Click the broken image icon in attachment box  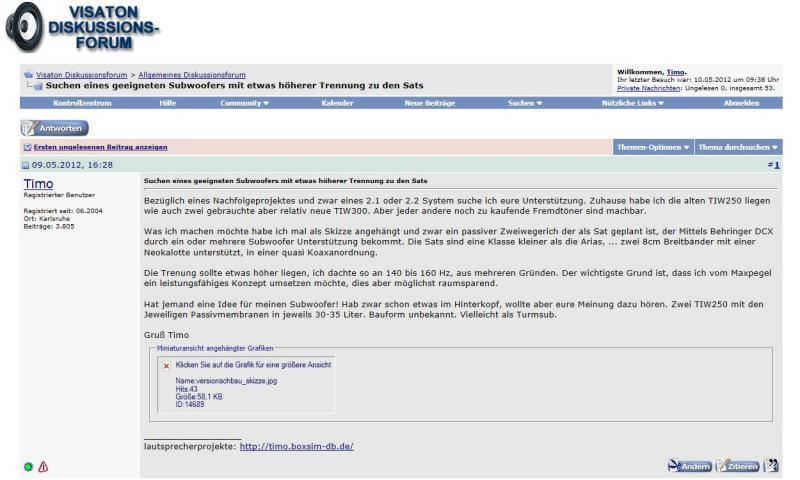tap(166, 366)
